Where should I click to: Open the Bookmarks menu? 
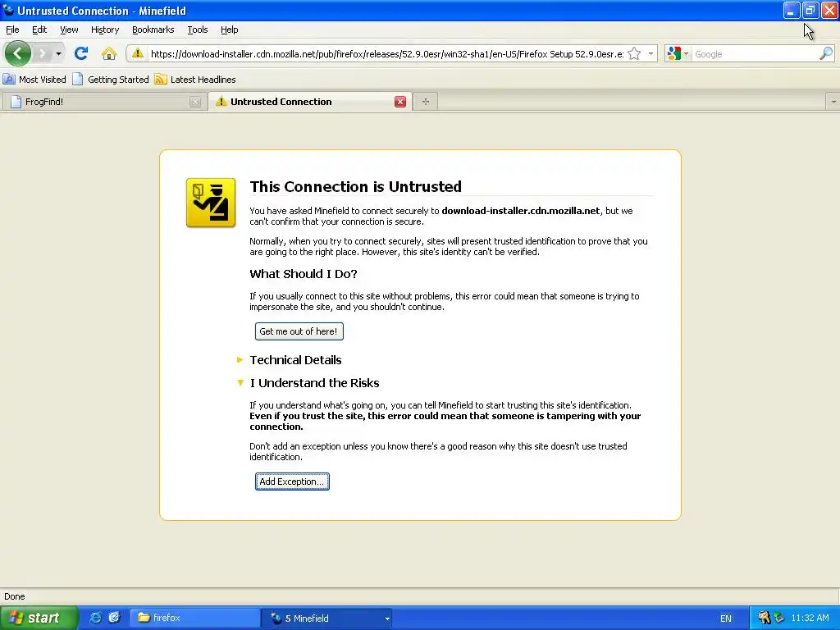pos(153,30)
